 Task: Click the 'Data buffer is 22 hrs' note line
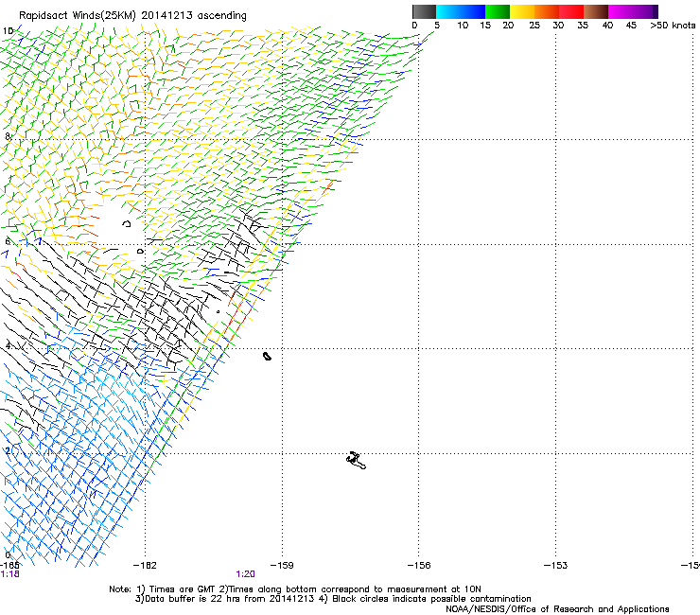pyautogui.click(x=333, y=599)
